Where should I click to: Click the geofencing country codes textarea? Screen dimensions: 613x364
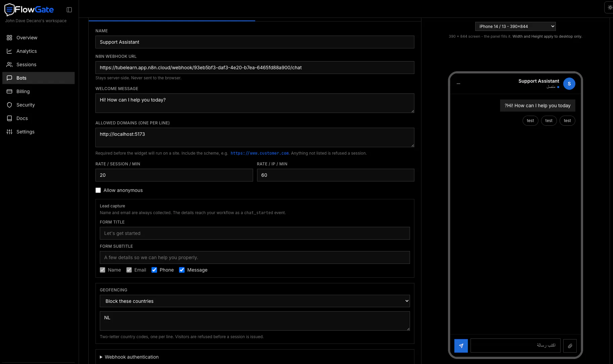pyautogui.click(x=255, y=321)
